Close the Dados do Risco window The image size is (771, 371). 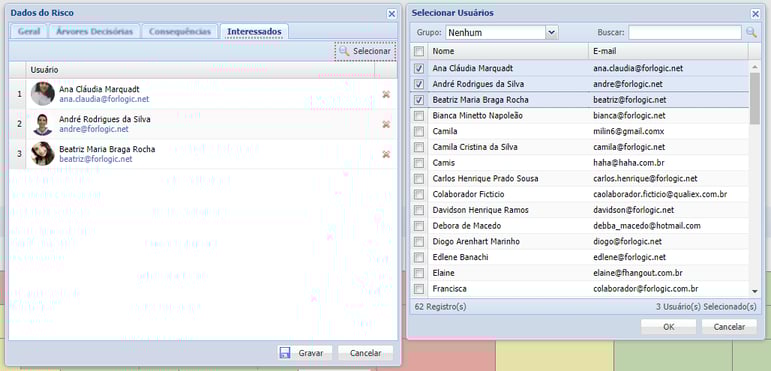pyautogui.click(x=391, y=14)
